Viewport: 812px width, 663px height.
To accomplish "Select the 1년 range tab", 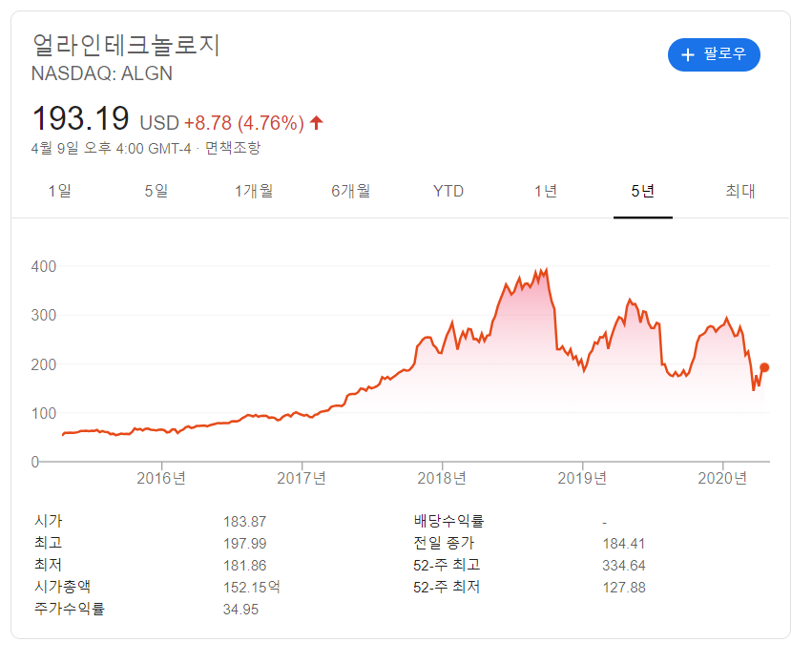I will (x=545, y=191).
